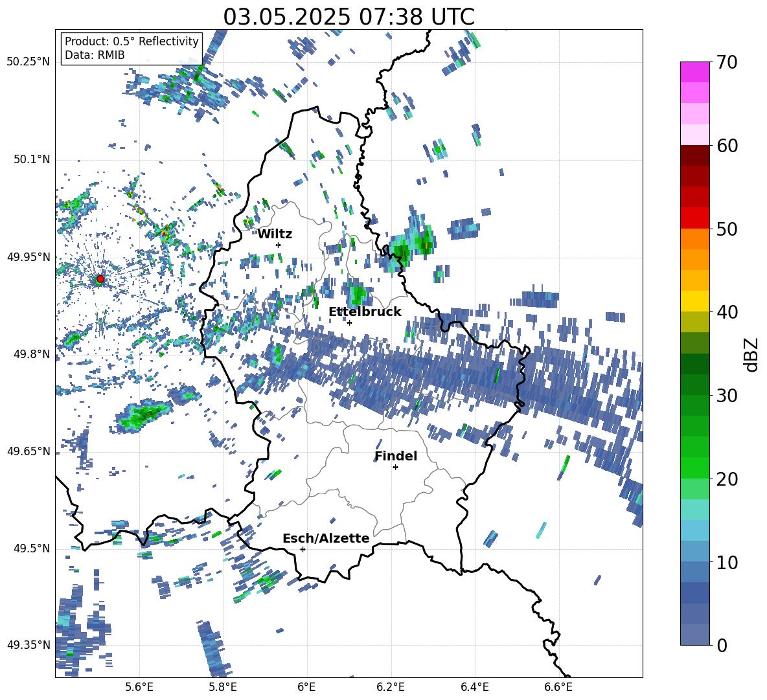Click the dBZ colorbar label
Viewport: 767px width, 700px height.
pos(751,354)
